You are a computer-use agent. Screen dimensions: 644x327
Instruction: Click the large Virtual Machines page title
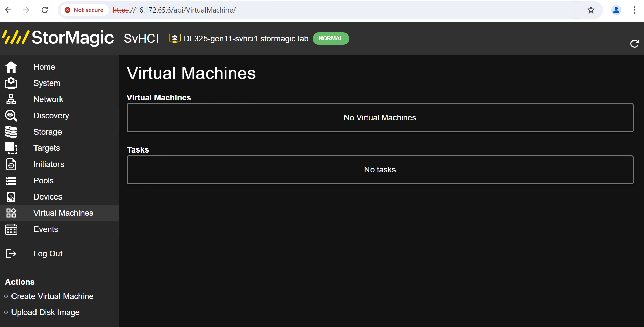coord(191,73)
